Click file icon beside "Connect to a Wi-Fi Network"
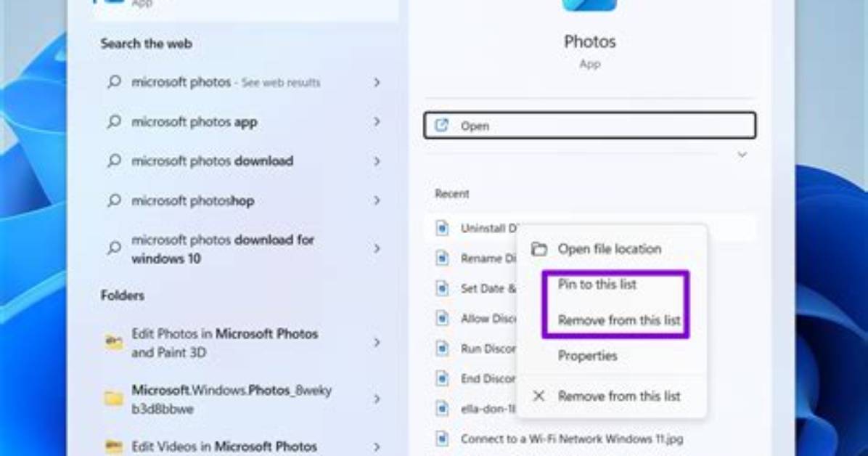 (442, 439)
